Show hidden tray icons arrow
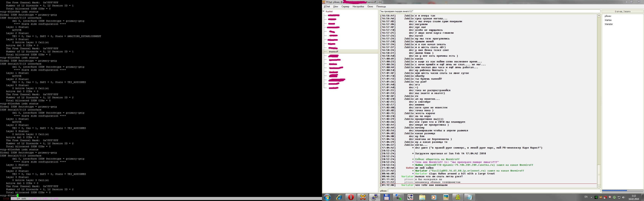 tap(591, 198)
